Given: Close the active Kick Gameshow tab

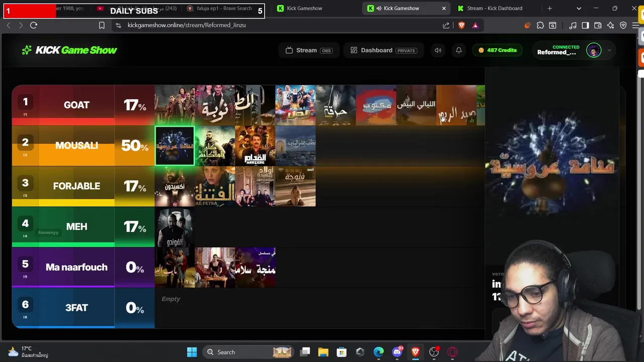Looking at the screenshot, I should click(x=444, y=9).
